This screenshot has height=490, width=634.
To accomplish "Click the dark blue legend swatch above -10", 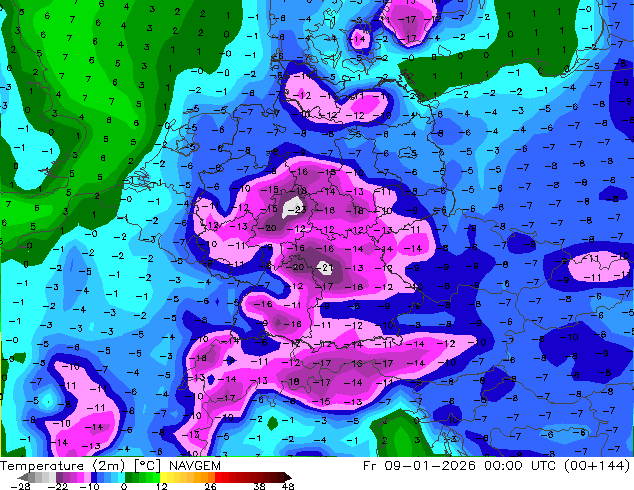I will (x=94, y=477).
